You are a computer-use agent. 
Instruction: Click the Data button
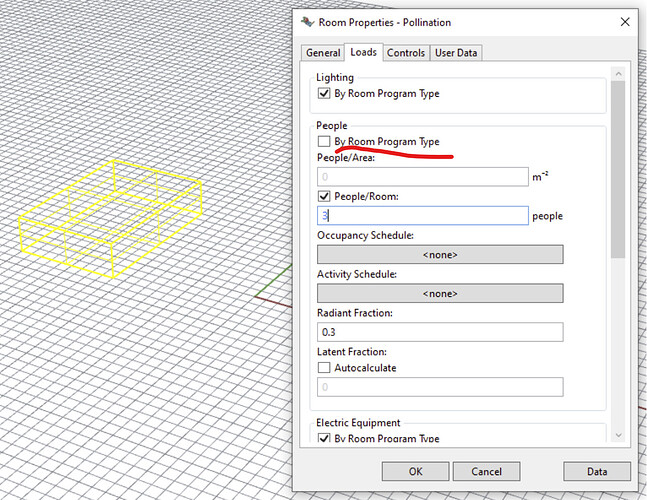pyautogui.click(x=596, y=471)
